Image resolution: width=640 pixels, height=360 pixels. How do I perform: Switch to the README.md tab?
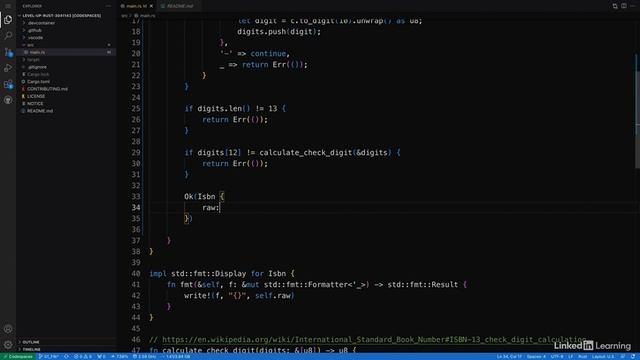[177, 6]
